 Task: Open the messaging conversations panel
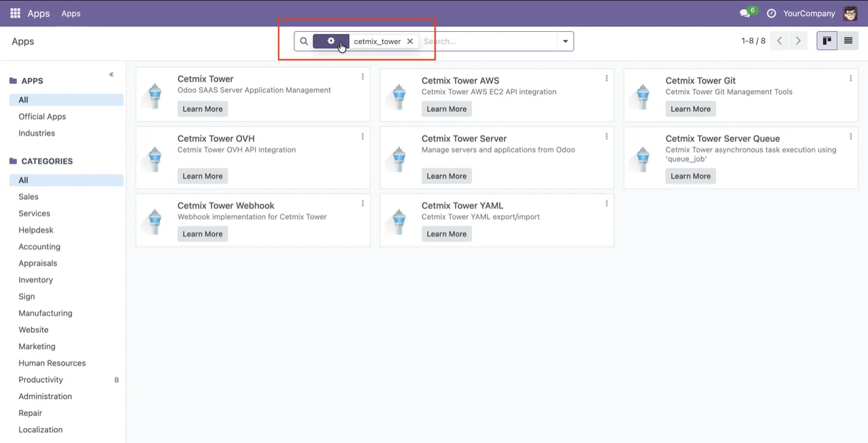[x=744, y=14]
